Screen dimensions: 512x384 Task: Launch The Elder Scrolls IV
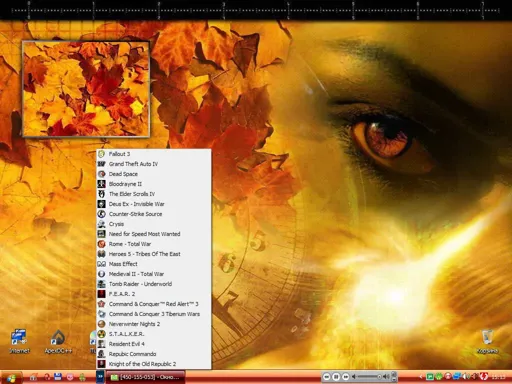tap(154, 194)
